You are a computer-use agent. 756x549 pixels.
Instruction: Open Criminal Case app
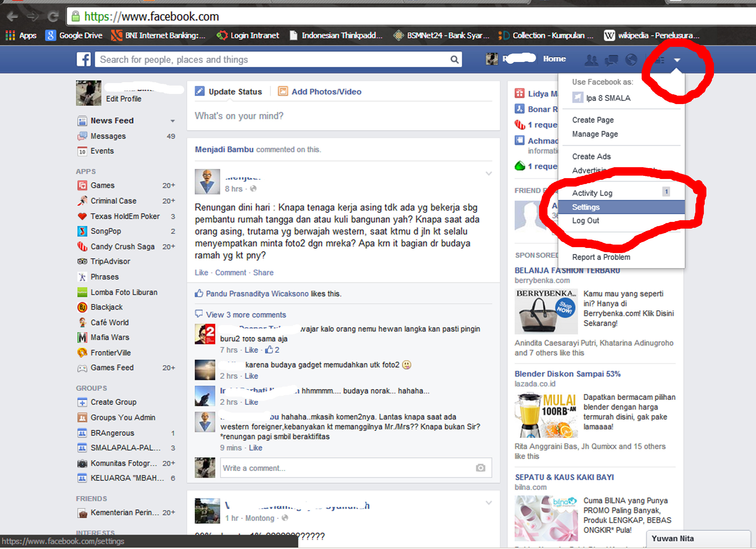pos(113,201)
